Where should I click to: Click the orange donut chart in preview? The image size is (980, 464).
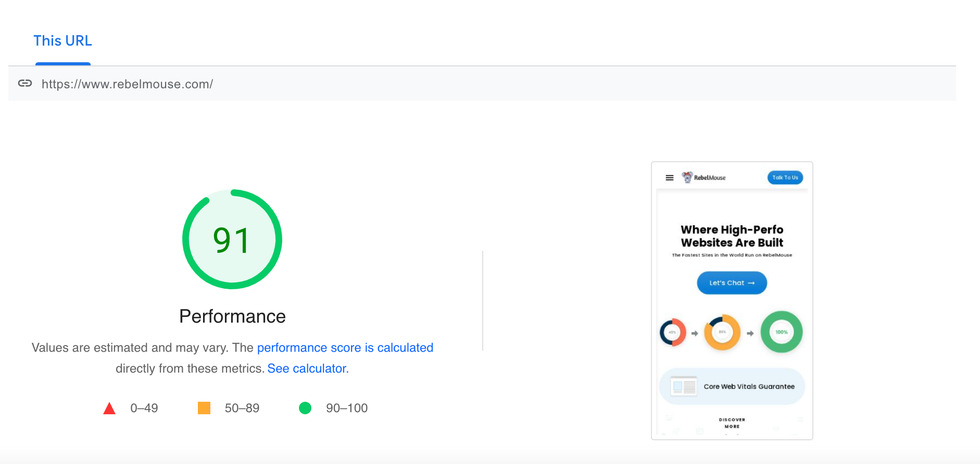722,332
